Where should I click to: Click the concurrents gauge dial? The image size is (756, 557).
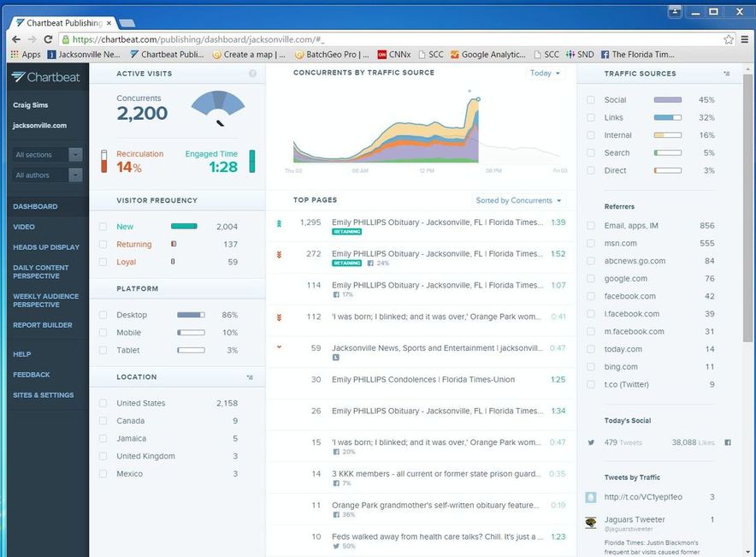218,108
